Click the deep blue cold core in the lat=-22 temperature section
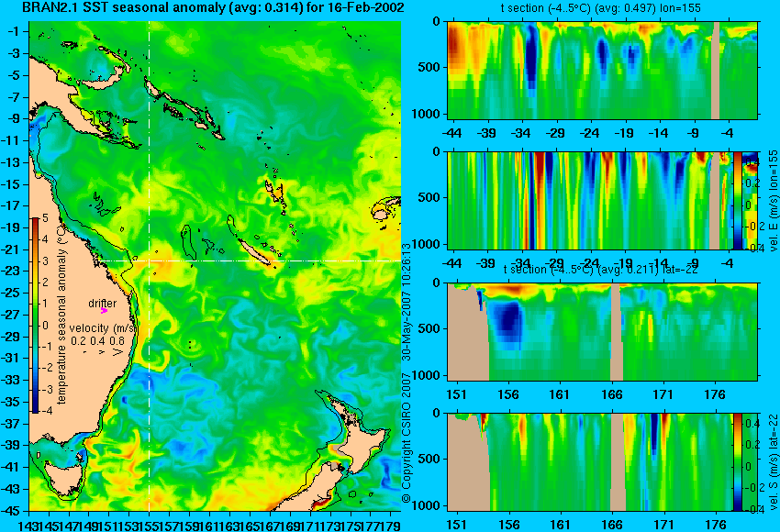780x532 pixels. [507, 321]
